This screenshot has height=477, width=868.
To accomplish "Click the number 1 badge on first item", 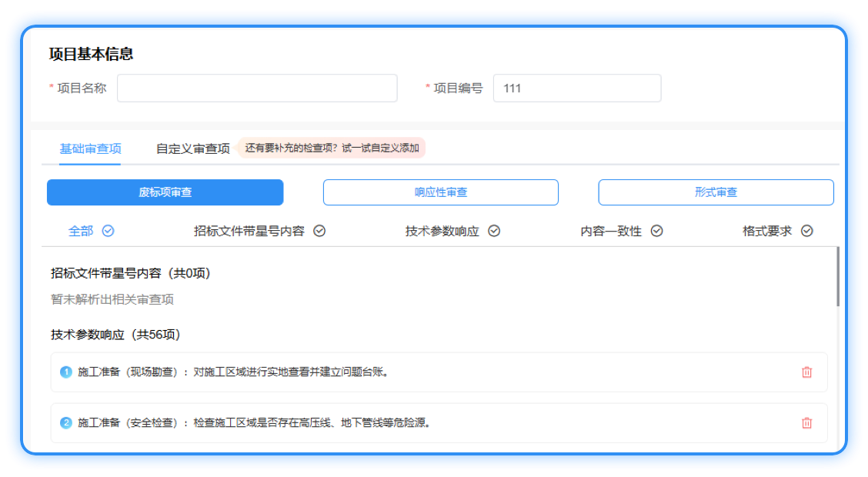I will tap(66, 372).
